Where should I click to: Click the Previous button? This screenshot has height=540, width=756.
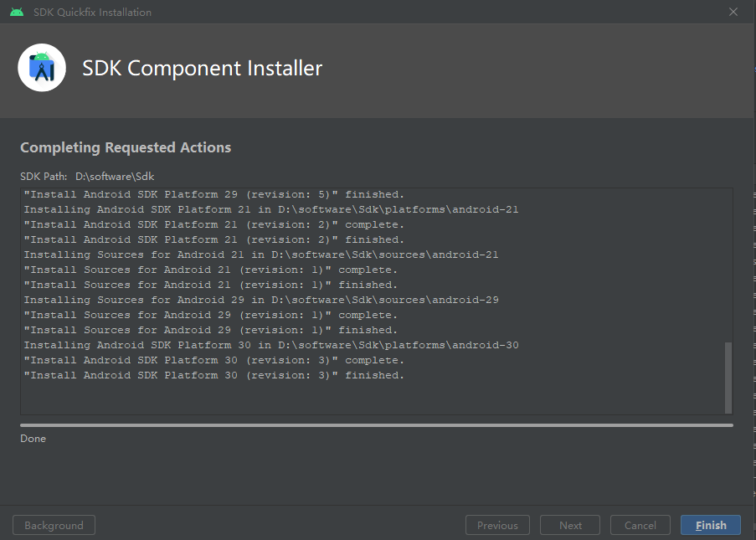[x=497, y=525]
